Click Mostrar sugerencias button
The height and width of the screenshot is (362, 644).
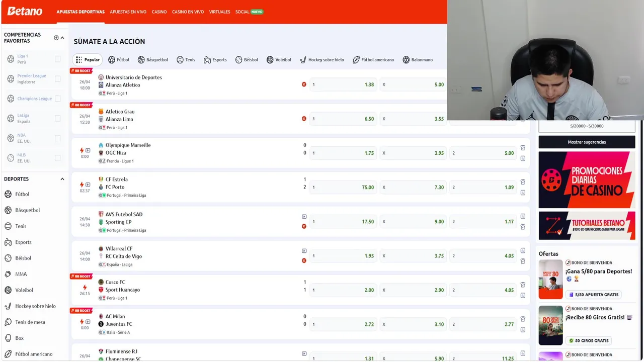coord(587,142)
